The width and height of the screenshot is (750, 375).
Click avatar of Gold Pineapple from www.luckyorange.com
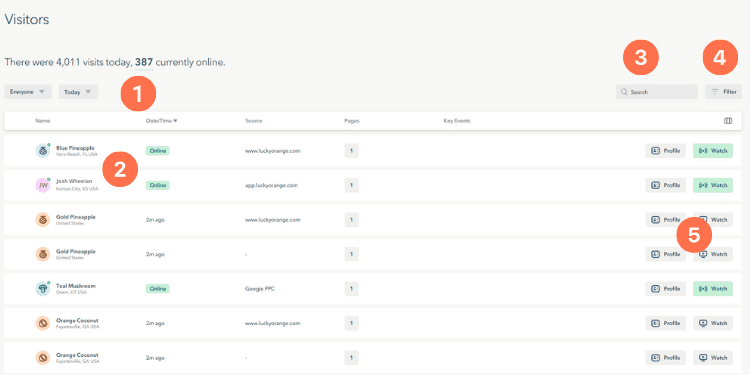pyautogui.click(x=43, y=220)
